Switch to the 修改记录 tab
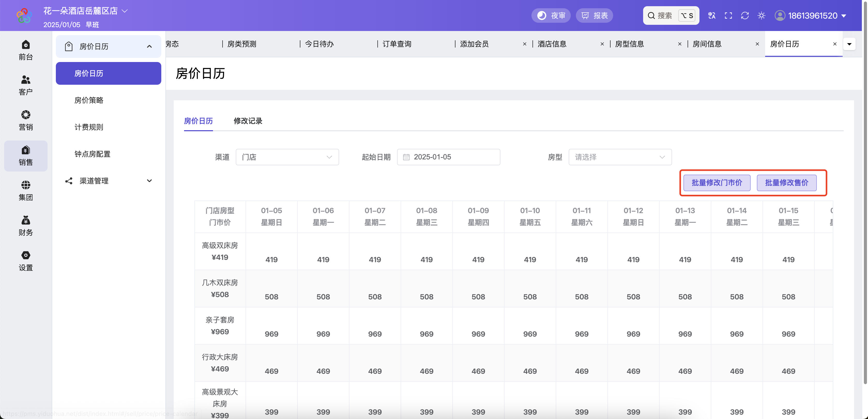868x419 pixels. coord(248,121)
